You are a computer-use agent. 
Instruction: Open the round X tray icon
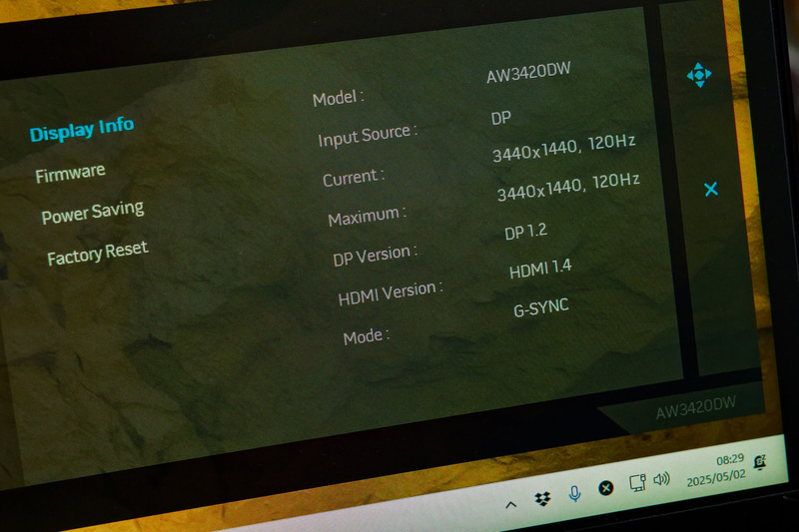606,488
